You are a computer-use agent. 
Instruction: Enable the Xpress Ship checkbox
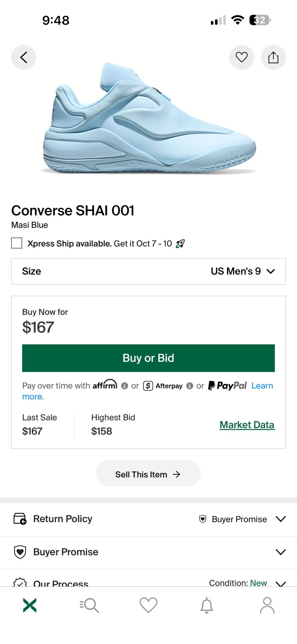coord(17,243)
